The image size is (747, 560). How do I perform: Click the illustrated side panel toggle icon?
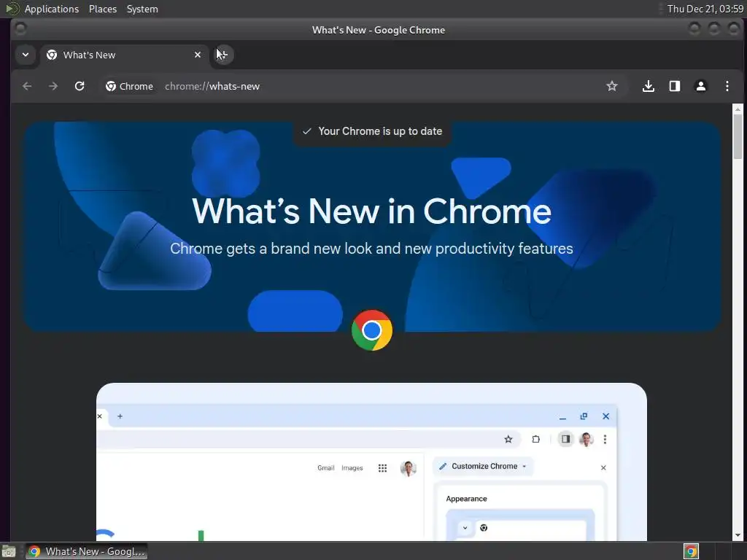565,439
